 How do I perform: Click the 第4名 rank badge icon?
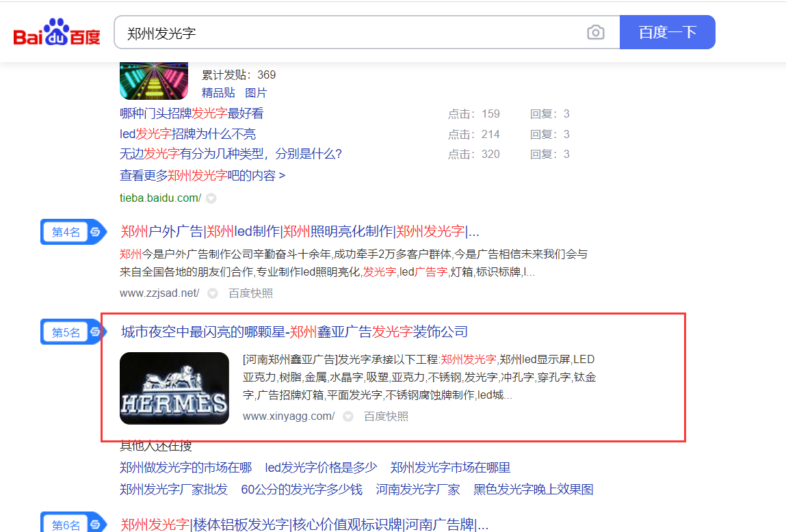point(73,232)
